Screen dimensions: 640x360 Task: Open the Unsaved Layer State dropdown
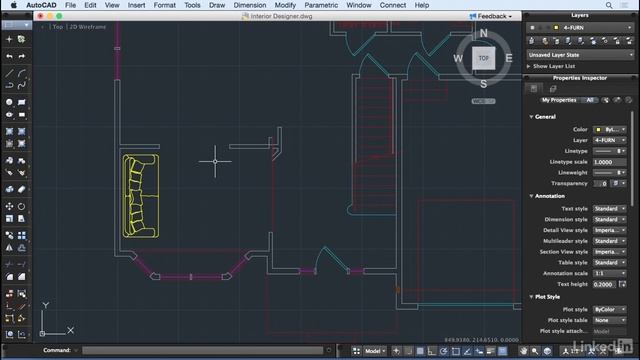coord(580,55)
